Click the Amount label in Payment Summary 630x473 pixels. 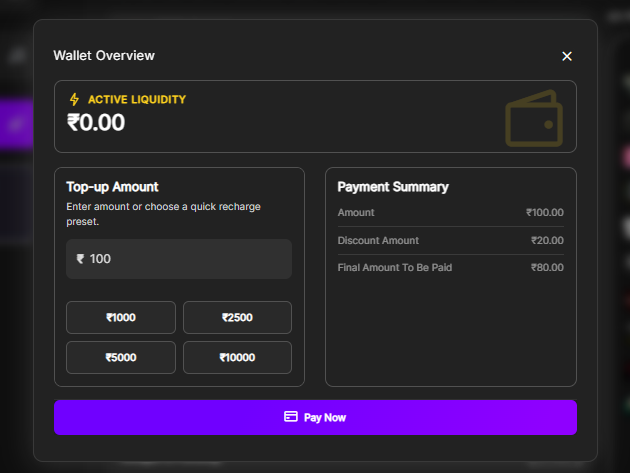coord(356,212)
